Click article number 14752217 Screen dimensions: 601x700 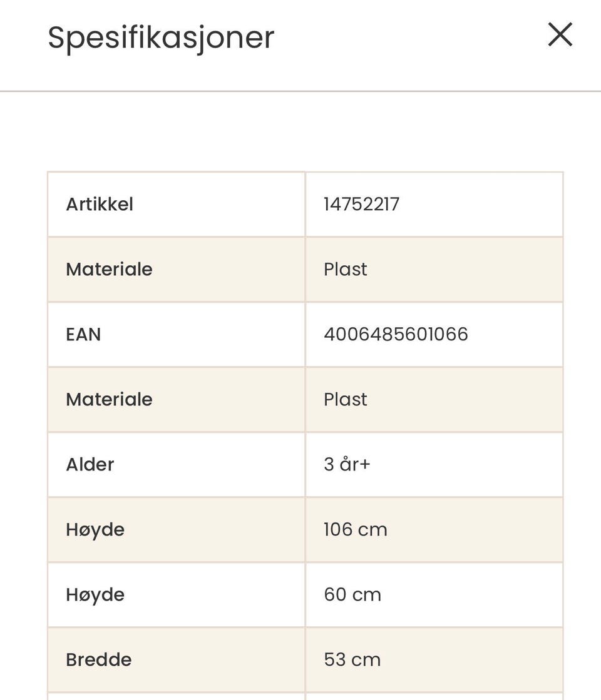click(361, 204)
